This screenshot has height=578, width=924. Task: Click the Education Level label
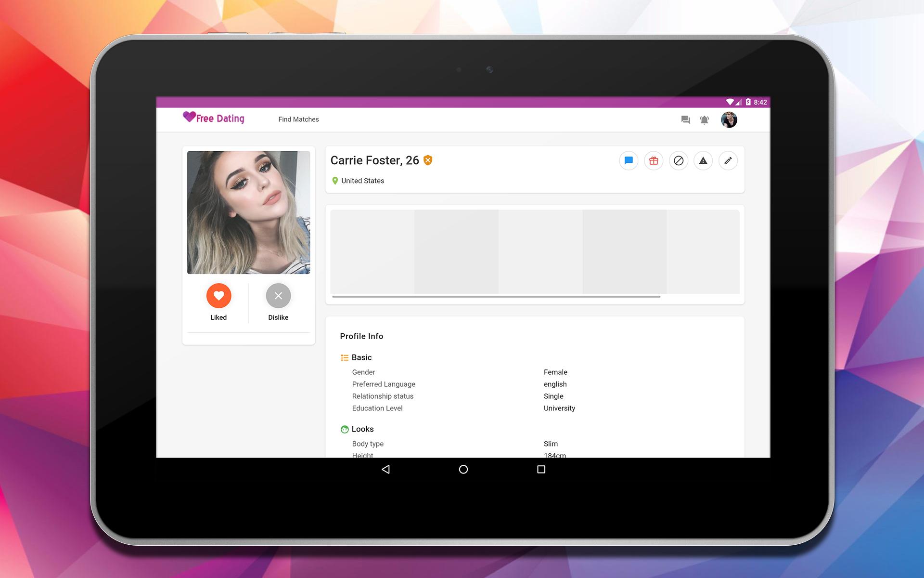377,408
